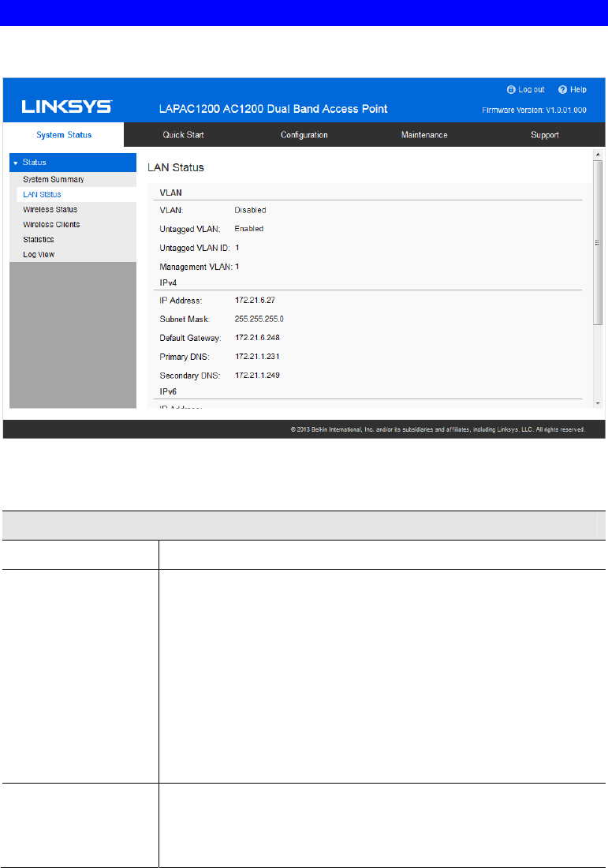Open the Support tab

[545, 134]
